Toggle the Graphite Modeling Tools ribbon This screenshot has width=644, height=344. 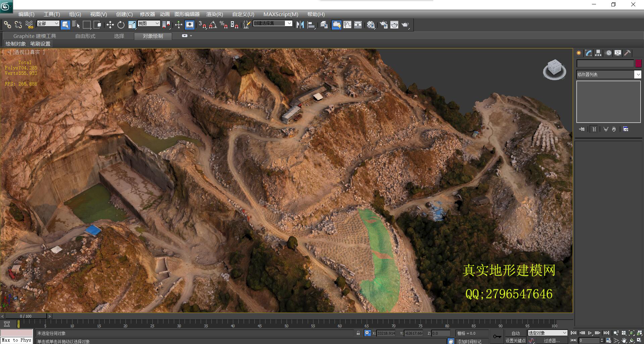coord(336,24)
